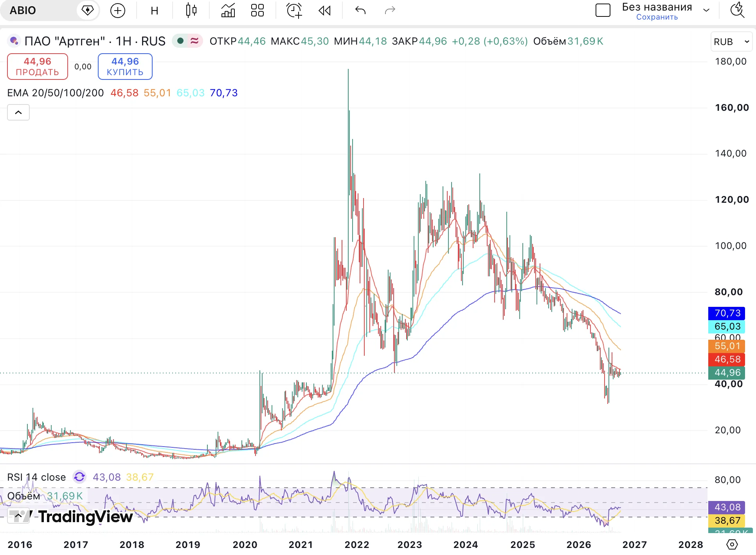Click the diamond icon next to the ABIO ticker
This screenshot has width=756, height=555.
87,11
